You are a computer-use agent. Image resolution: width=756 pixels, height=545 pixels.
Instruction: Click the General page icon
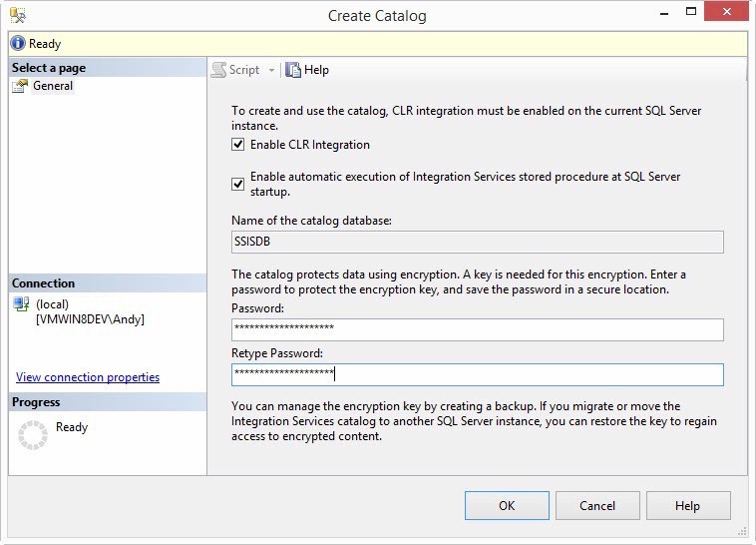pos(20,86)
